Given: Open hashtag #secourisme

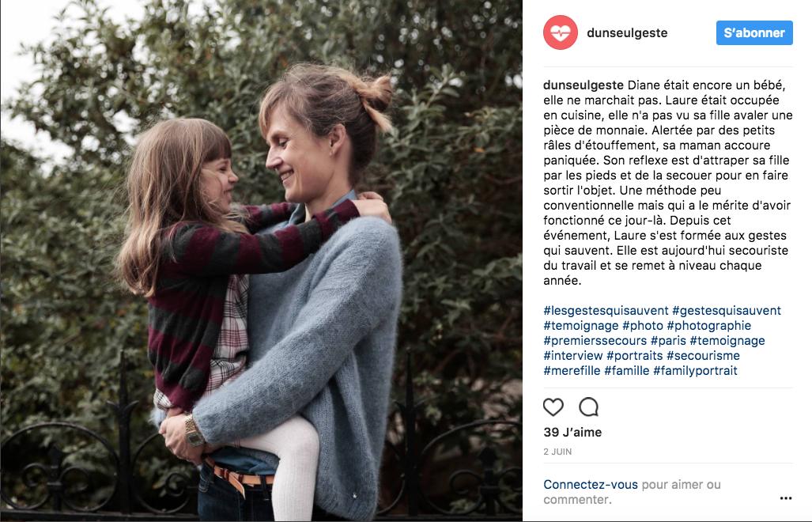Looking at the screenshot, I should tap(703, 356).
